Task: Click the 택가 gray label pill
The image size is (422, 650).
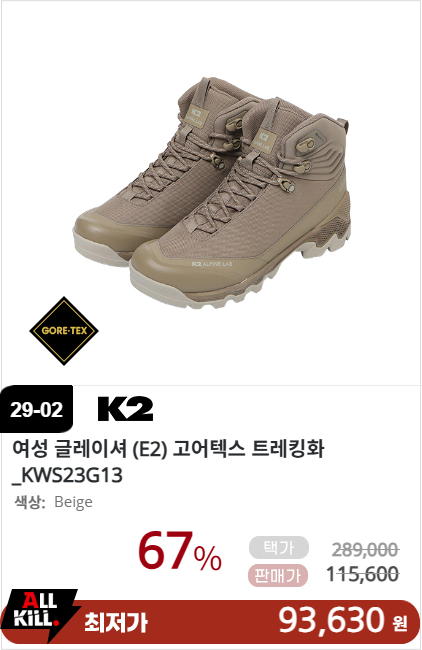Action: click(x=279, y=548)
